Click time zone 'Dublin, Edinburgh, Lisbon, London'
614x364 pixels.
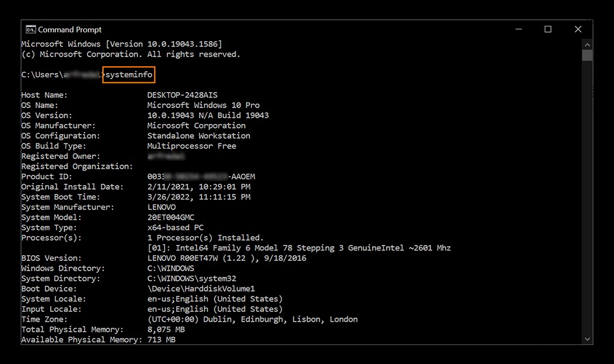tap(281, 319)
